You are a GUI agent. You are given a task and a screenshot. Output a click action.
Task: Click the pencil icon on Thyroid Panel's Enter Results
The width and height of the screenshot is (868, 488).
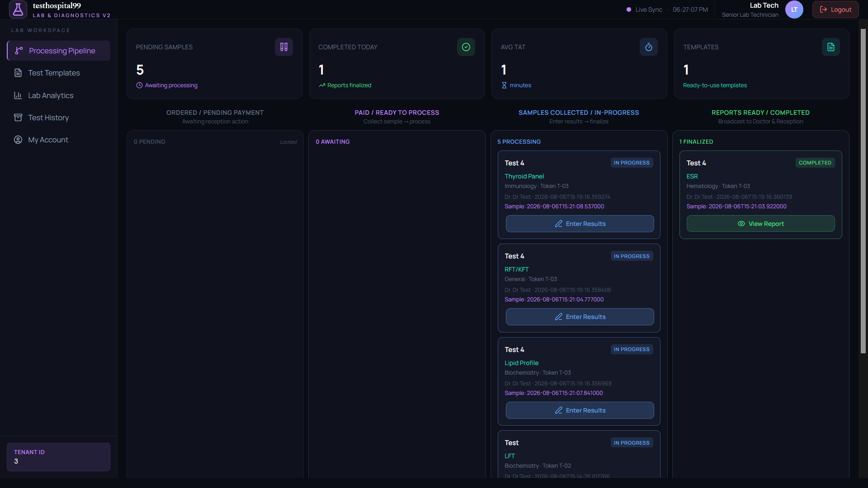(559, 224)
